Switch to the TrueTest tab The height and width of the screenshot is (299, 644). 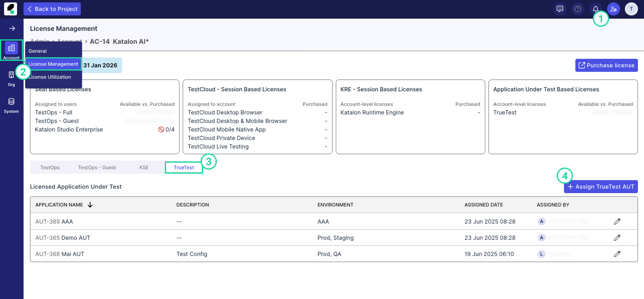point(184,168)
